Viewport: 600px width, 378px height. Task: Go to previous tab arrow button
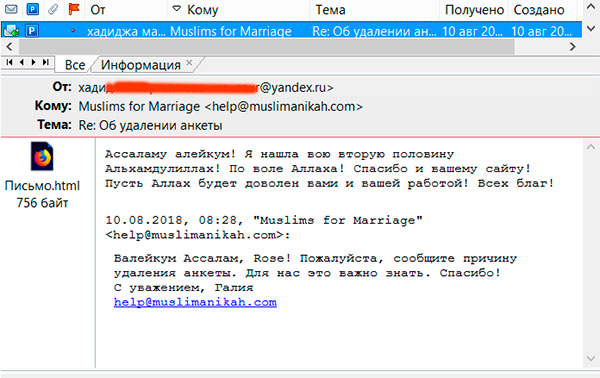[x=22, y=62]
